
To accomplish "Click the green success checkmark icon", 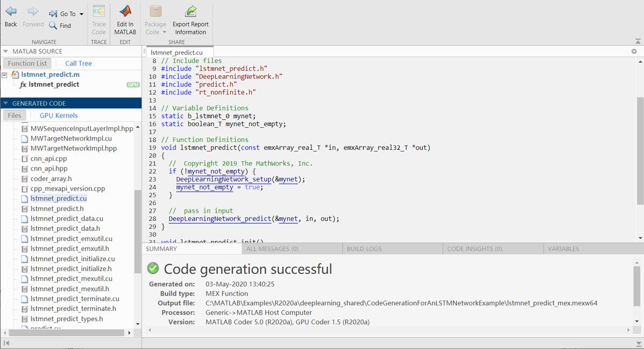I will click(153, 268).
